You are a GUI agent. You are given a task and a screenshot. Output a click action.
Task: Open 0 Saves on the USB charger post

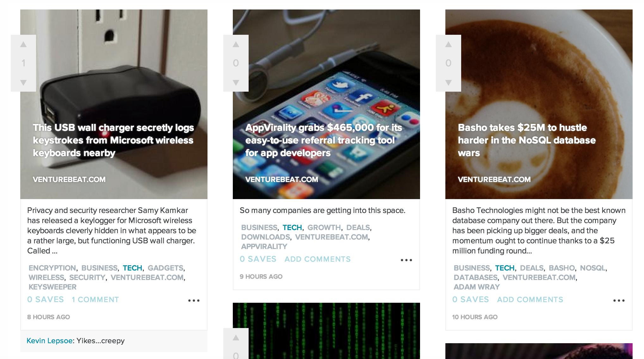pos(46,300)
